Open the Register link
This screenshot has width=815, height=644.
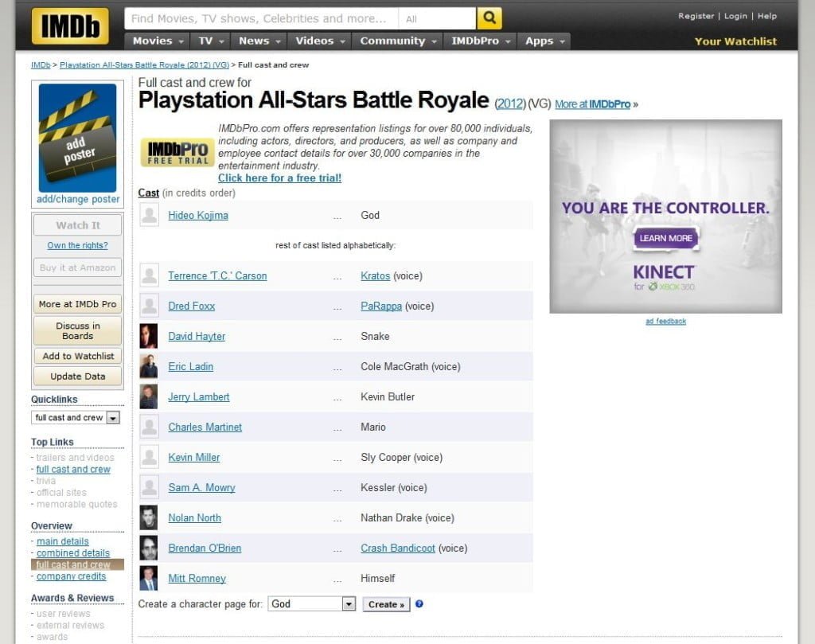point(696,16)
